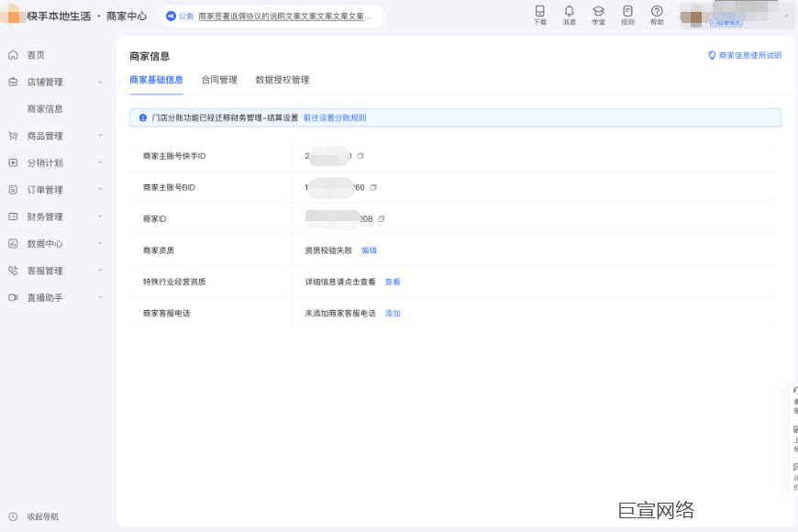This screenshot has height=532, width=798.
Task: Expand the 分销计划 menu arrow
Action: point(100,163)
